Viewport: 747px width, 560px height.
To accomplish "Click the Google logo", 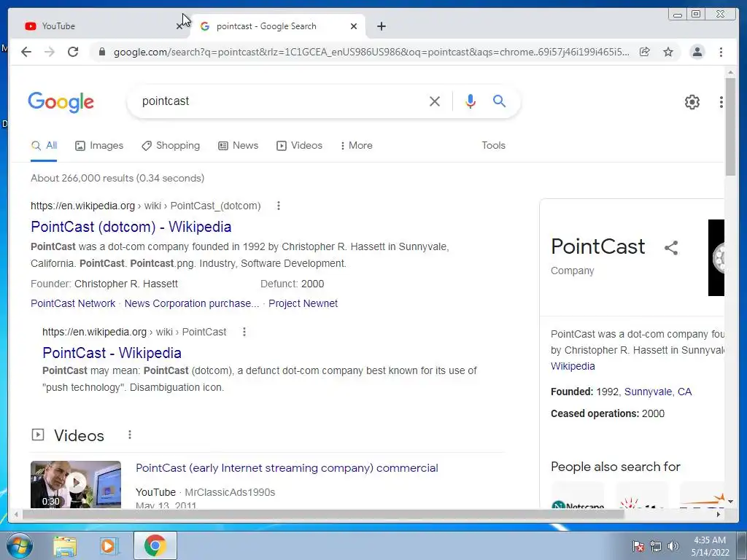I will tap(61, 102).
